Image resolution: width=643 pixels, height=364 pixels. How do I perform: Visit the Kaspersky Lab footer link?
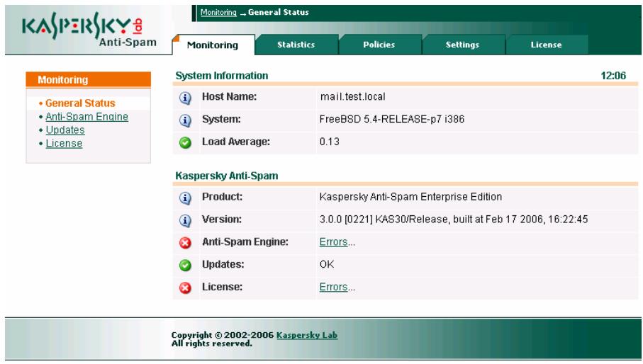click(307, 335)
